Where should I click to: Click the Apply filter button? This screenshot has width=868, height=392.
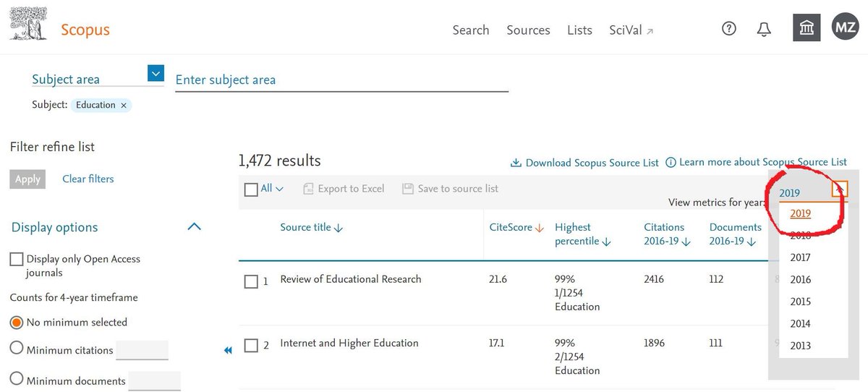click(27, 179)
